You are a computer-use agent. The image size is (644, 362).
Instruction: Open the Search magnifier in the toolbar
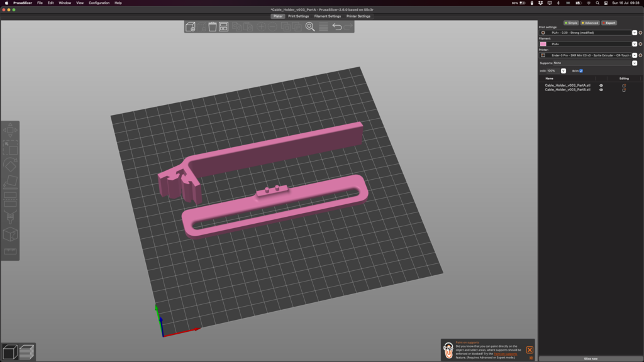pyautogui.click(x=309, y=28)
